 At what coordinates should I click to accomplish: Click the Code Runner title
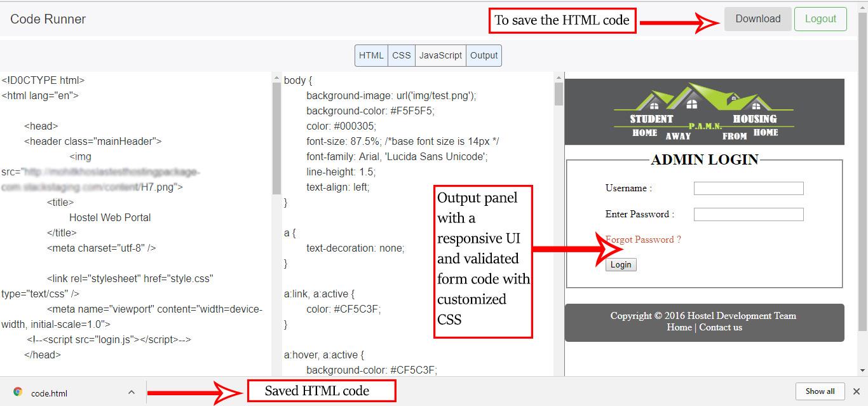click(48, 19)
